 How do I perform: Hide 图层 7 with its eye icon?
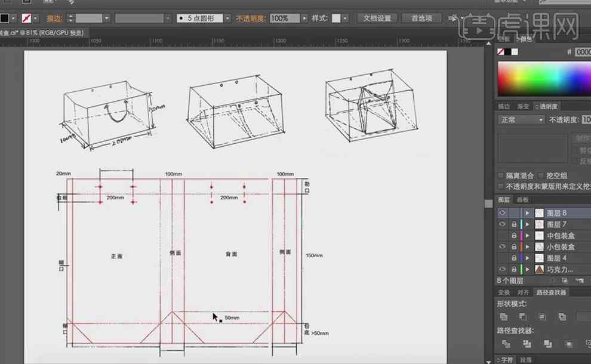(503, 224)
